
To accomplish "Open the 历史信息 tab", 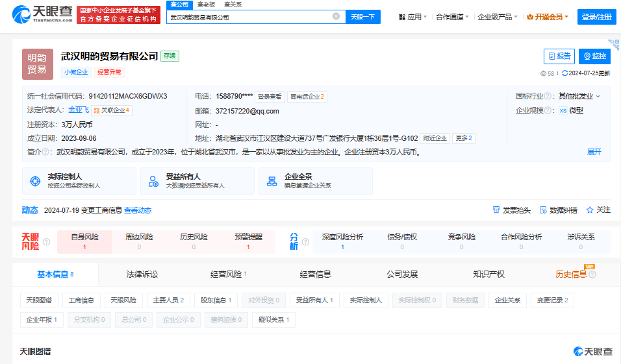I will coord(571,274).
